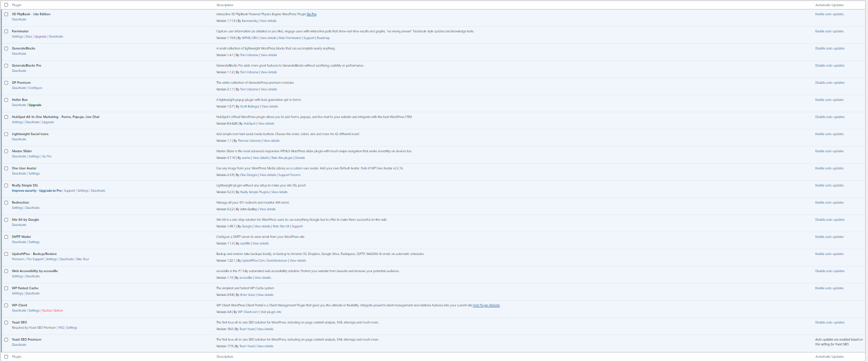Viewport: 868px width, 362px height.
Task: Open the Yoast SEO FAQ link
Action: pos(61,328)
